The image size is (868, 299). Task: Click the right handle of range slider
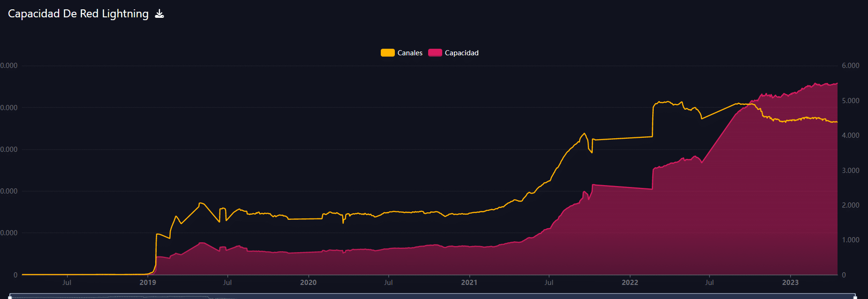click(855, 297)
